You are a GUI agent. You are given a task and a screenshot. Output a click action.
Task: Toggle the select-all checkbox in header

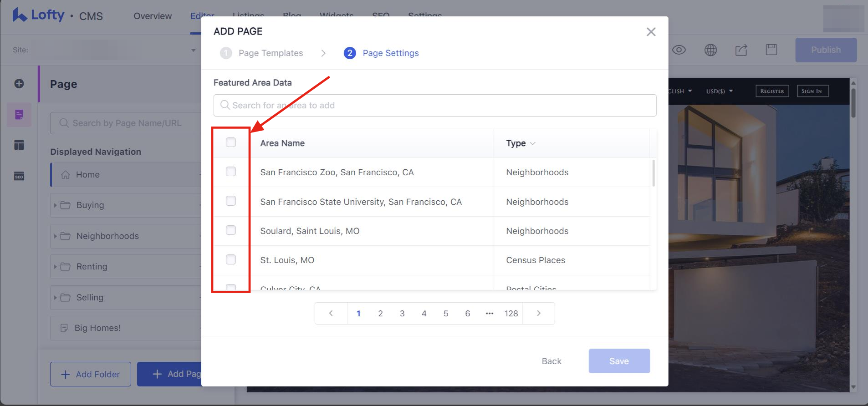(x=231, y=142)
